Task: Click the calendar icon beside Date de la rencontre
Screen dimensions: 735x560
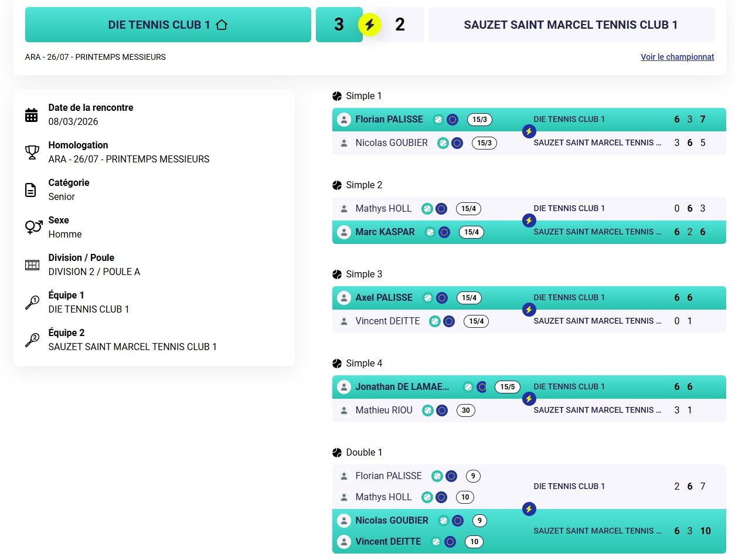Action: [x=32, y=115]
